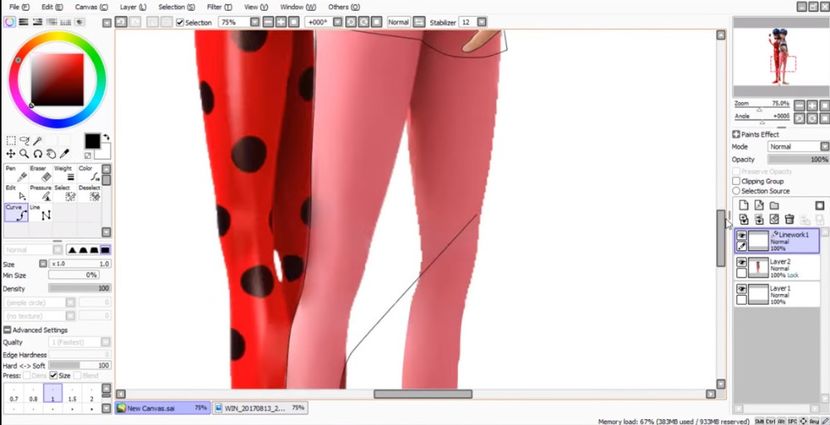
Task: Expand the Paints Effect section
Action: [736, 134]
